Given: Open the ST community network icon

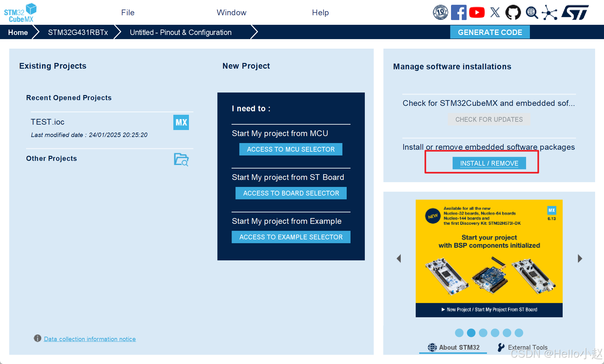Looking at the screenshot, I should [550, 13].
